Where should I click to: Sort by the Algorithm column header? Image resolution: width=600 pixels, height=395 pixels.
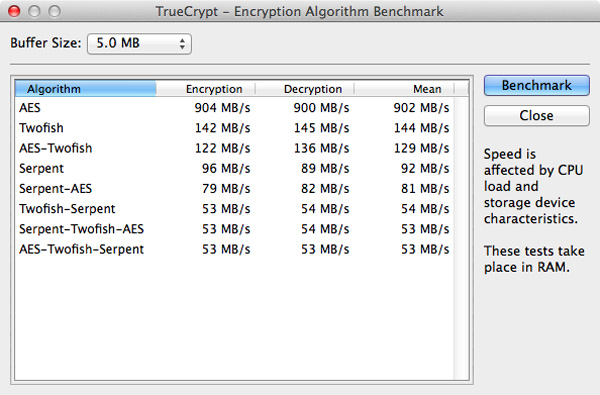click(85, 89)
